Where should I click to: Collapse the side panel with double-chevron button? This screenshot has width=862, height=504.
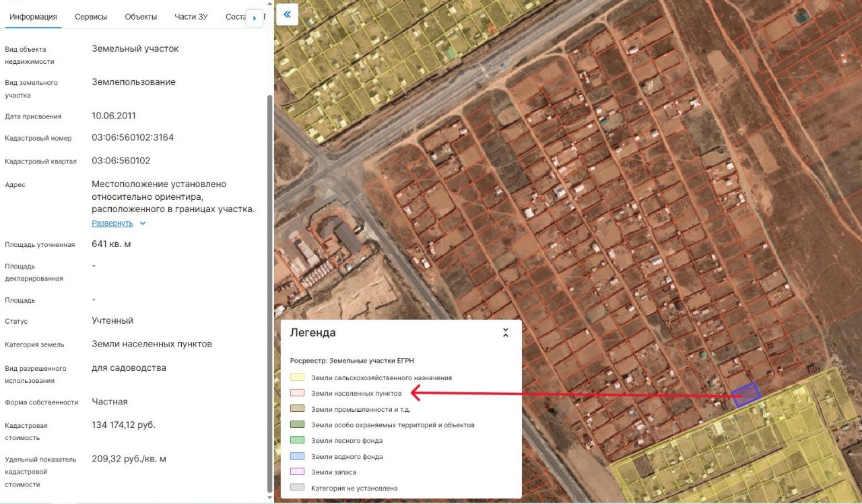click(288, 14)
